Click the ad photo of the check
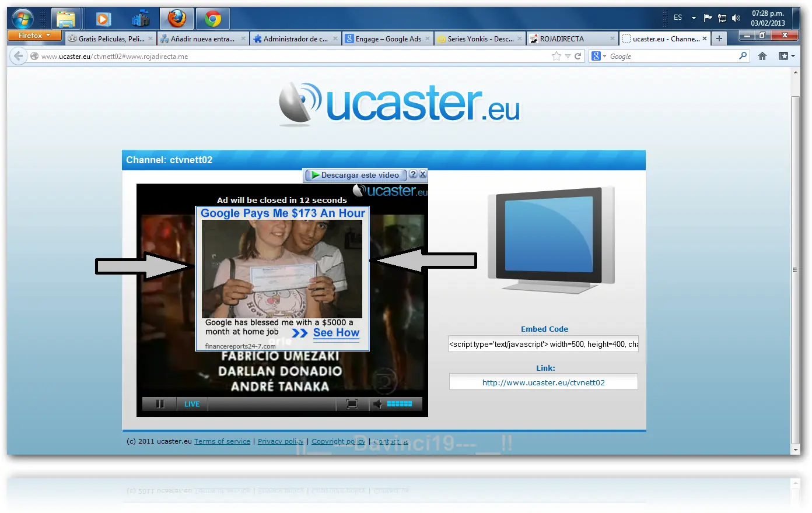Image resolution: width=812 pixels, height=513 pixels. click(282, 269)
